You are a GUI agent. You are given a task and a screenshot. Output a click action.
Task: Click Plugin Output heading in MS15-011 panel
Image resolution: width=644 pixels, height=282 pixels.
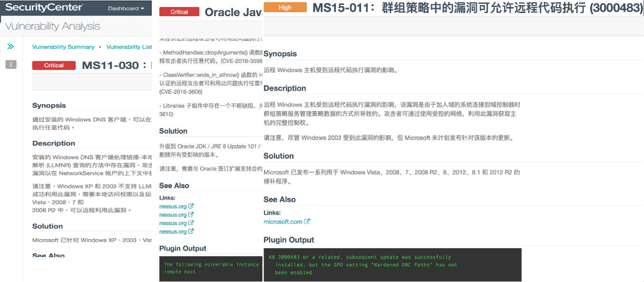[x=289, y=240]
